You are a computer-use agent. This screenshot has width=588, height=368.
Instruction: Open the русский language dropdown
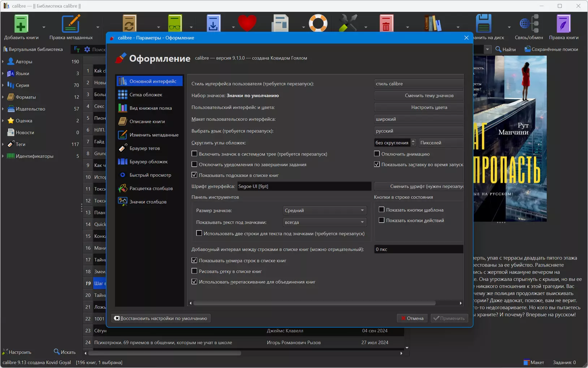[x=419, y=131]
